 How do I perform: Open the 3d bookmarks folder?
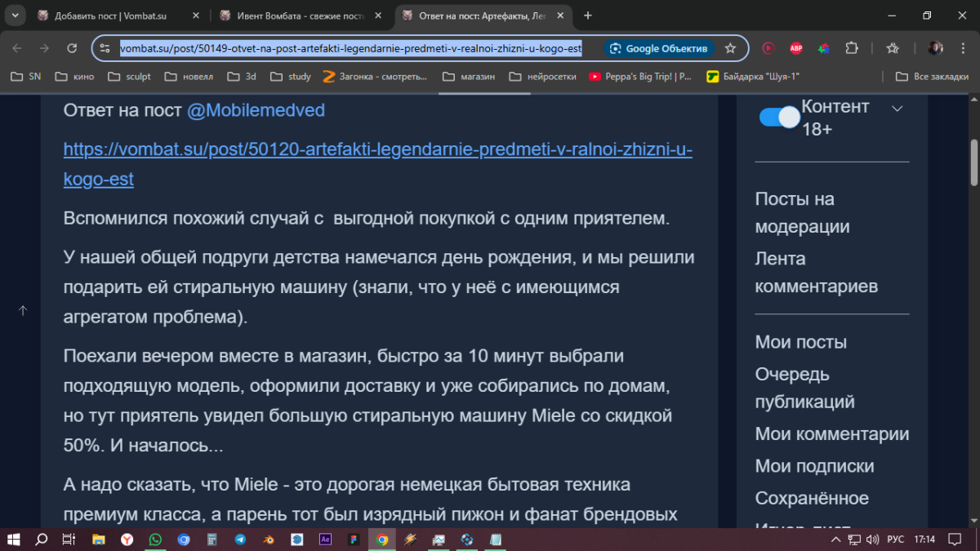242,77
